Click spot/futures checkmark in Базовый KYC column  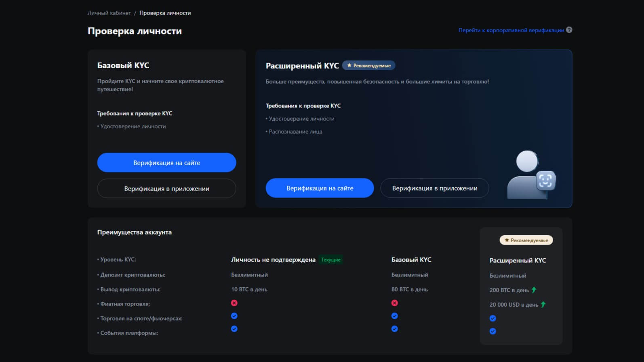(x=395, y=316)
